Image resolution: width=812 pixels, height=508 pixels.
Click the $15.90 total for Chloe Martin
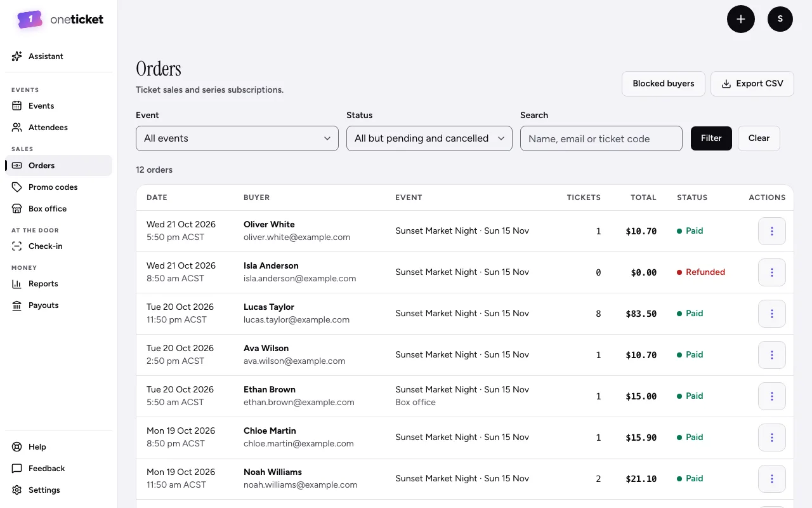641,438
